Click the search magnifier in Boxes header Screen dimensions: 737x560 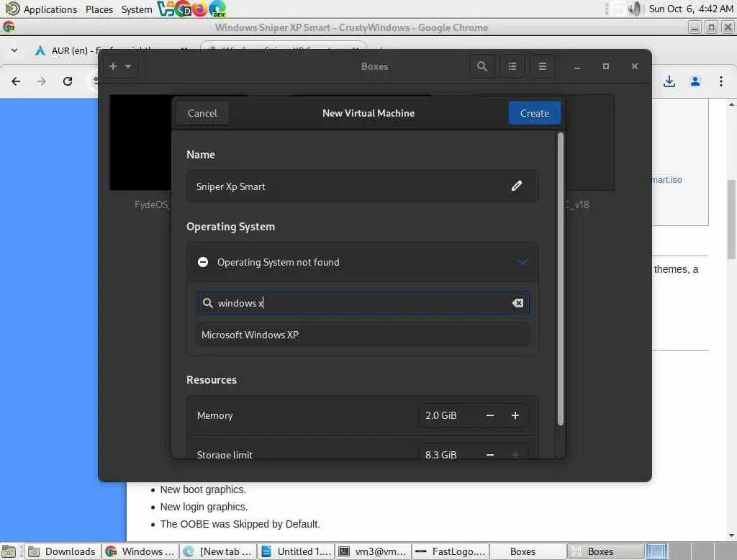coord(481,66)
